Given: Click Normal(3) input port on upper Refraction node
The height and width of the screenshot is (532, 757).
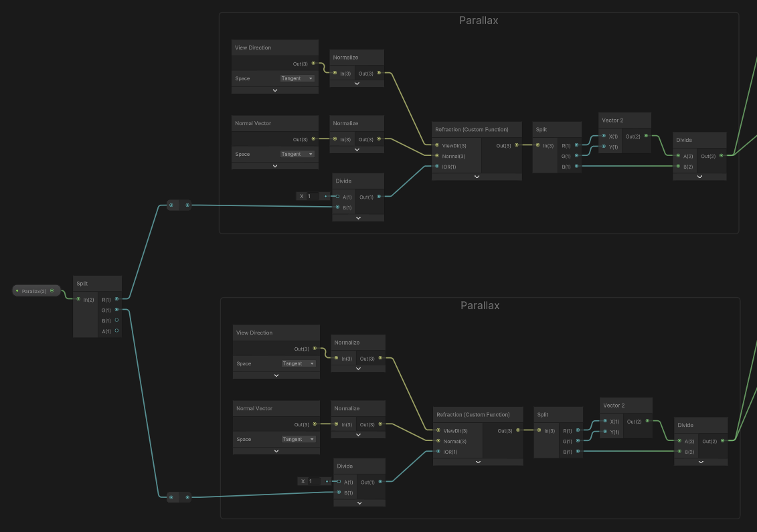Looking at the screenshot, I should (x=437, y=156).
